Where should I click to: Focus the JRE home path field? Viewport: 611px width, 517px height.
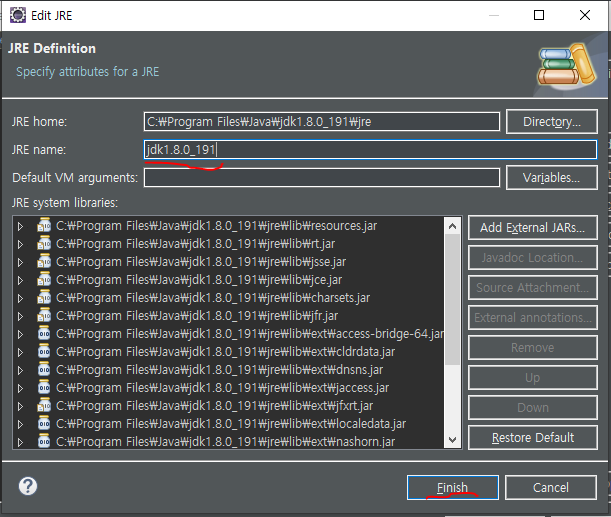[x=321, y=122]
